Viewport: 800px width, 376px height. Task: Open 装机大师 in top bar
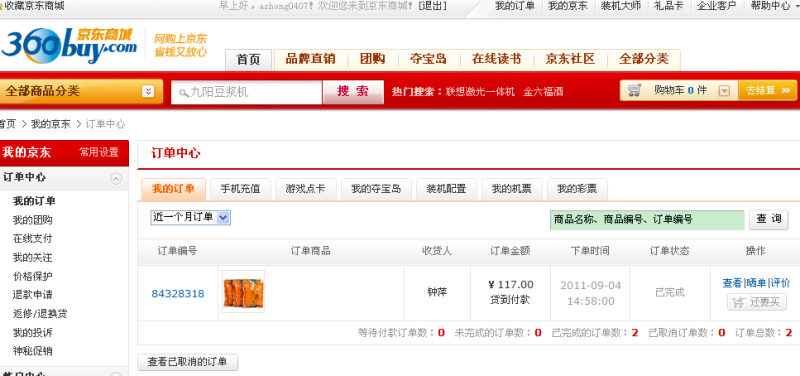(x=620, y=6)
